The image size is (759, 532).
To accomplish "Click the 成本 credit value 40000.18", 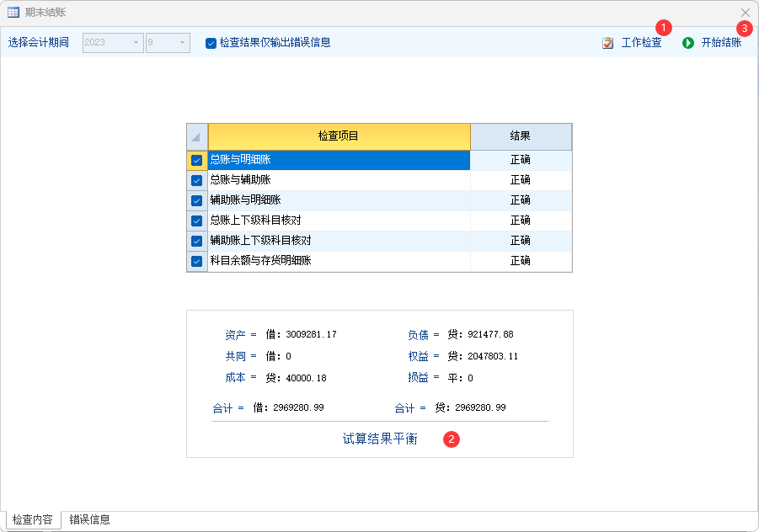I will (306, 378).
